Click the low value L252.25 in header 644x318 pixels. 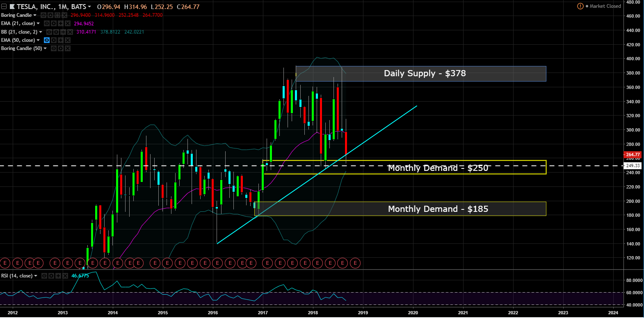[162, 7]
